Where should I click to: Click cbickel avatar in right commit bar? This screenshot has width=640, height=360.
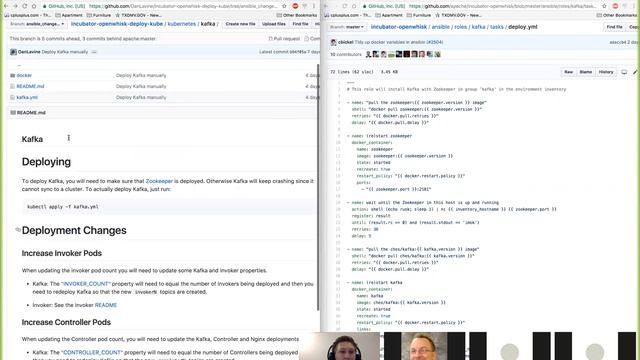pos(333,42)
